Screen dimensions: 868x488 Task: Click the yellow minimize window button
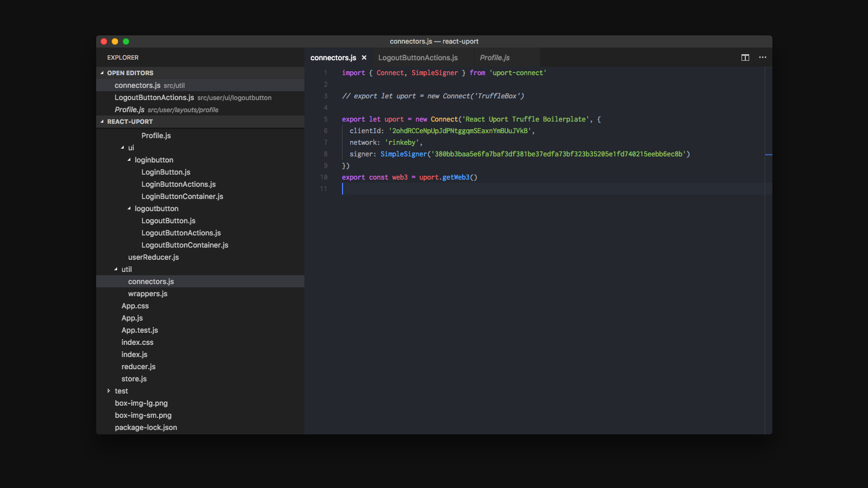pyautogui.click(x=115, y=41)
